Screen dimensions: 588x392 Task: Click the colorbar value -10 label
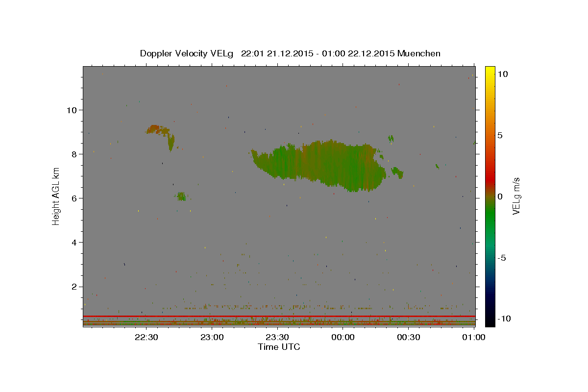504,318
